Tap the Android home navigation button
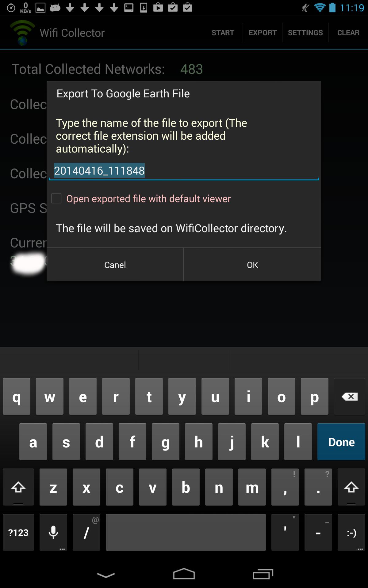The image size is (368, 588). pos(184,574)
